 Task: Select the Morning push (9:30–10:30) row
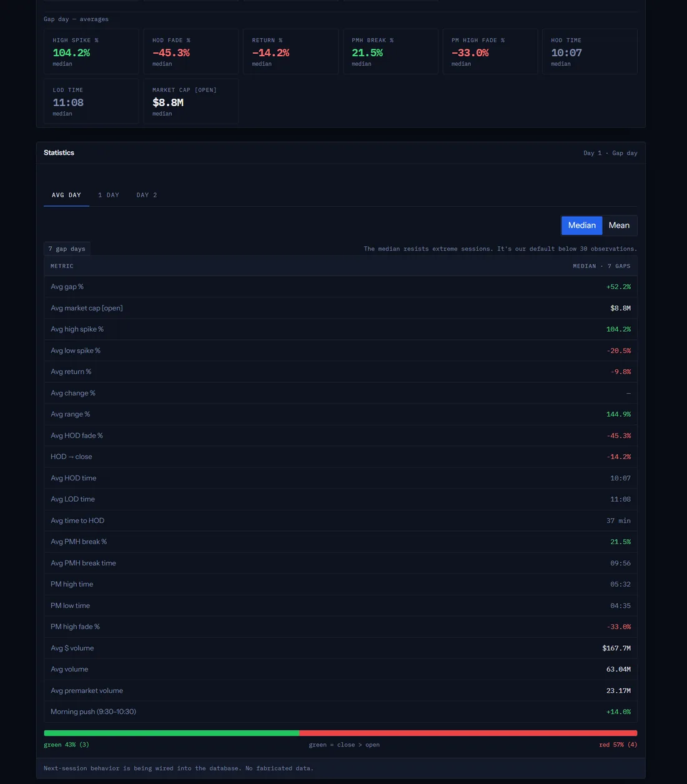click(x=340, y=712)
